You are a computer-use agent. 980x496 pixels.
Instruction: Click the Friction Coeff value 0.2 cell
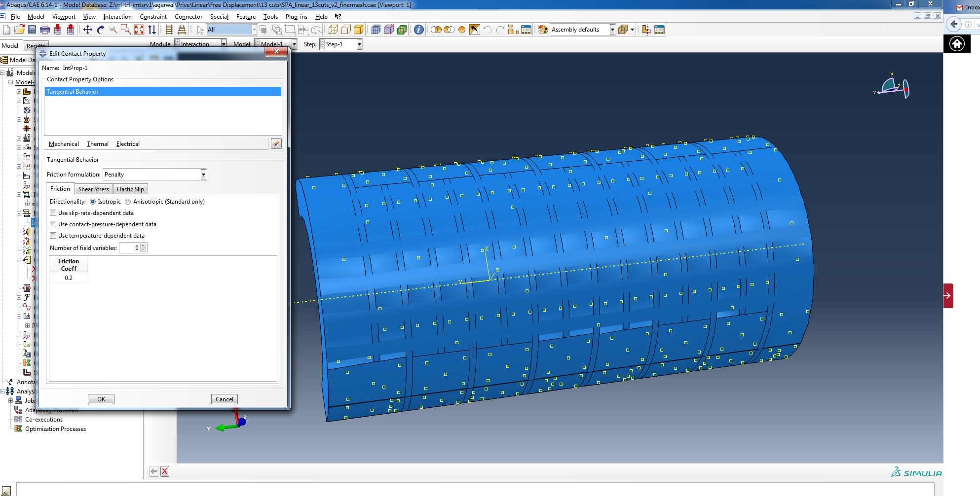click(69, 278)
